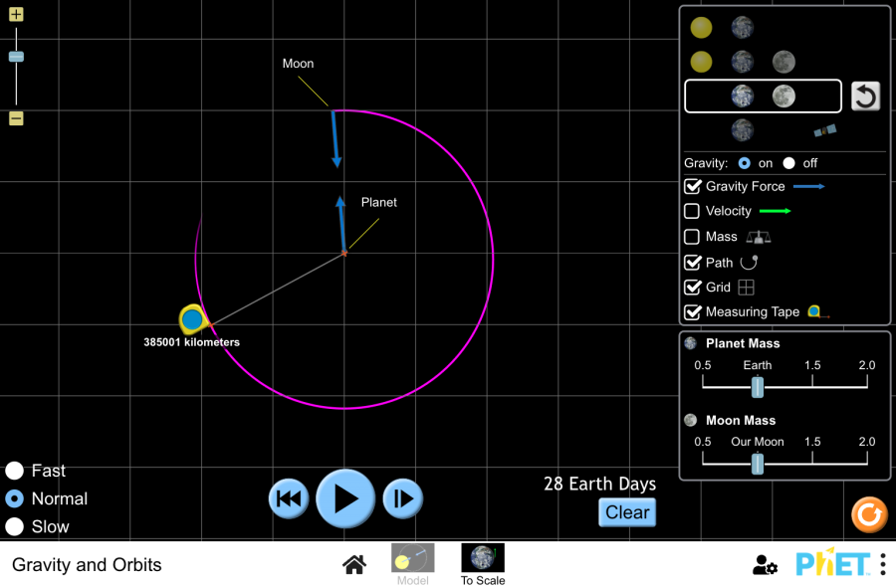Screen dimensions: 896x588
Task: Enable the Mass checkbox
Action: pos(692,237)
